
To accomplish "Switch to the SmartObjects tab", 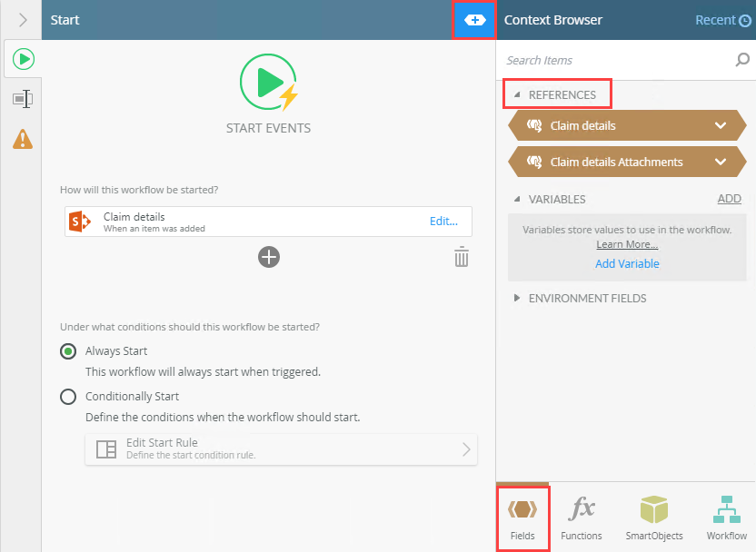I will point(654,517).
